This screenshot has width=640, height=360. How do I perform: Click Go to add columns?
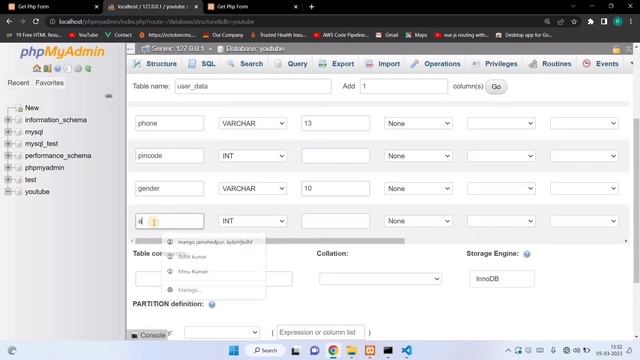496,87
